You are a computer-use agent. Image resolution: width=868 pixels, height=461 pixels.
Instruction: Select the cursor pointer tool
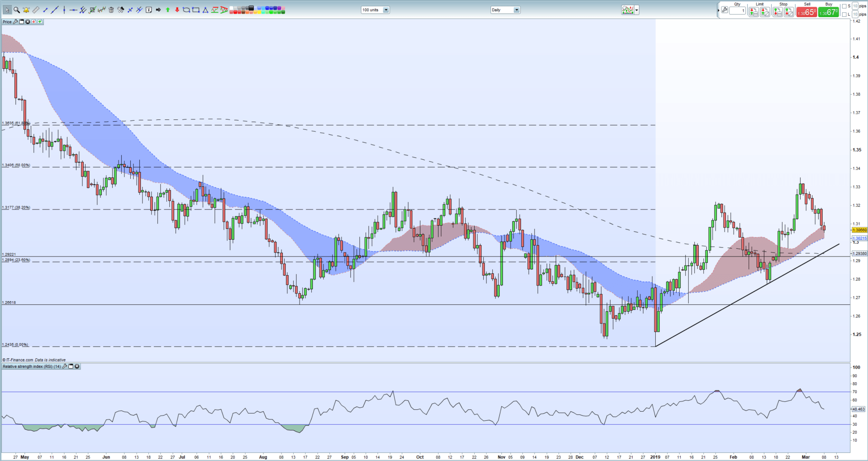pyautogui.click(x=7, y=10)
